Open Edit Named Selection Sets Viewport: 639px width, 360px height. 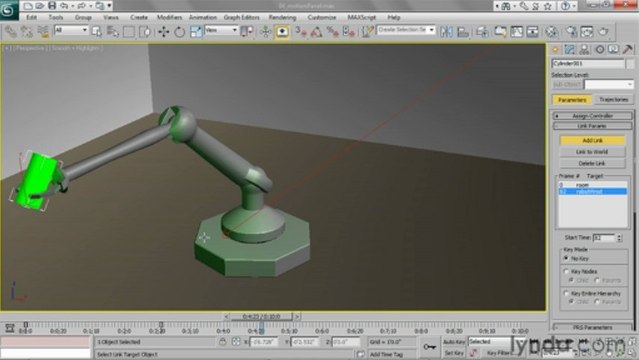368,31
